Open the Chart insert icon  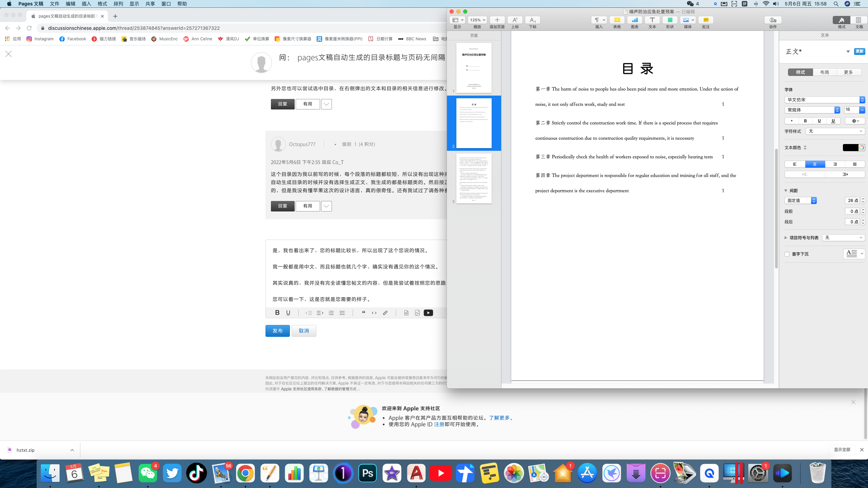click(x=634, y=20)
